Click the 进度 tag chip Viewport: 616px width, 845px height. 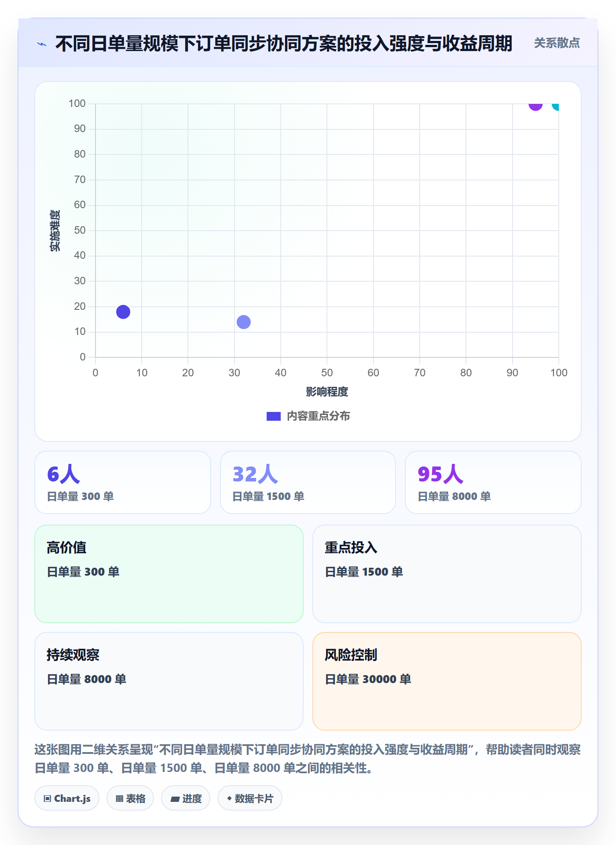(186, 798)
